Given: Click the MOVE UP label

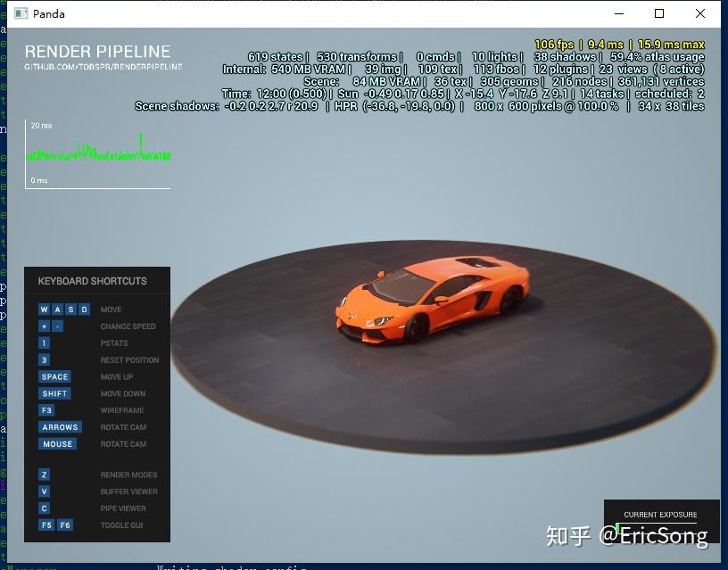Looking at the screenshot, I should pyautogui.click(x=117, y=377).
